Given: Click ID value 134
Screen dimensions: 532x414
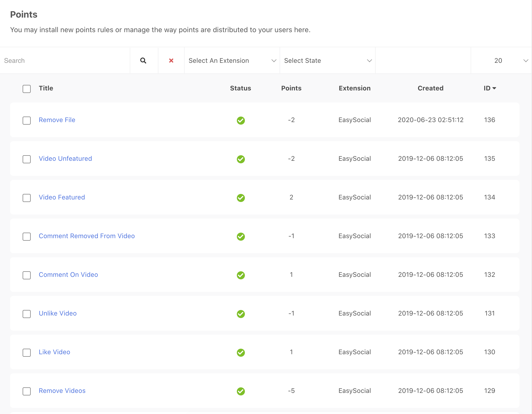Looking at the screenshot, I should [490, 197].
